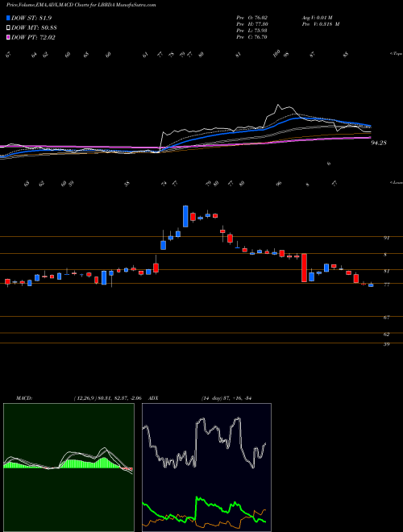
Task: Click the 94.28 price label on EMA chart
Action: point(379,143)
